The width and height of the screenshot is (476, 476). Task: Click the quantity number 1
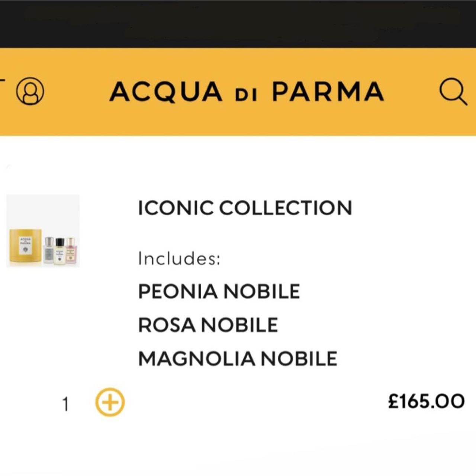pos(65,403)
